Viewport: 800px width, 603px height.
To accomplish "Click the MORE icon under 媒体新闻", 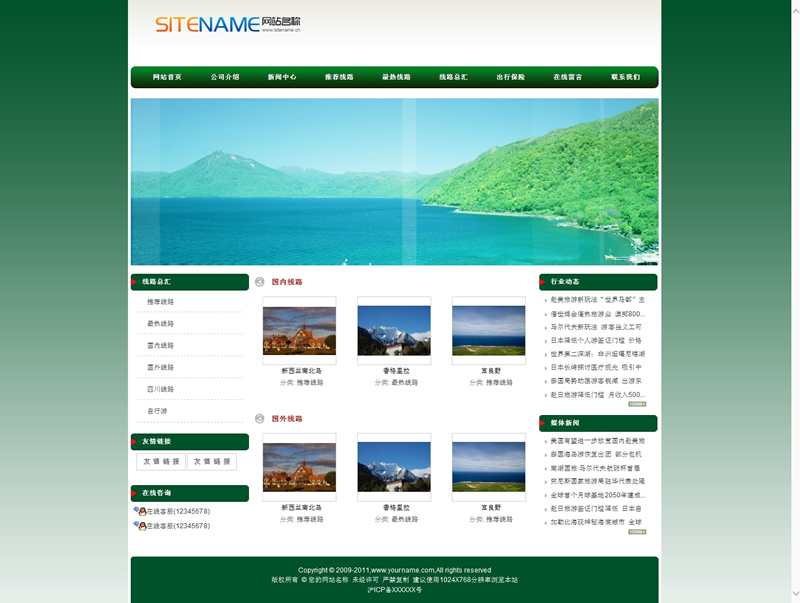I will click(x=637, y=532).
